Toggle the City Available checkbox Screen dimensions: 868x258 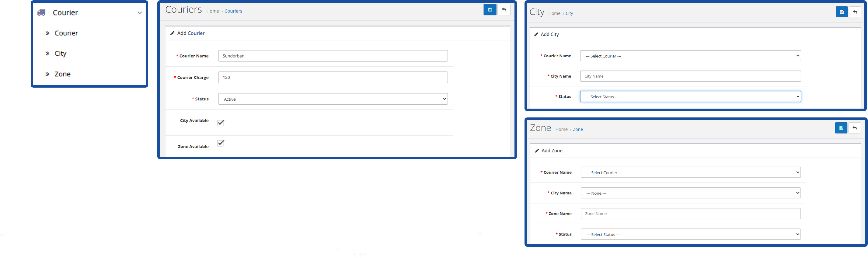pos(221,123)
